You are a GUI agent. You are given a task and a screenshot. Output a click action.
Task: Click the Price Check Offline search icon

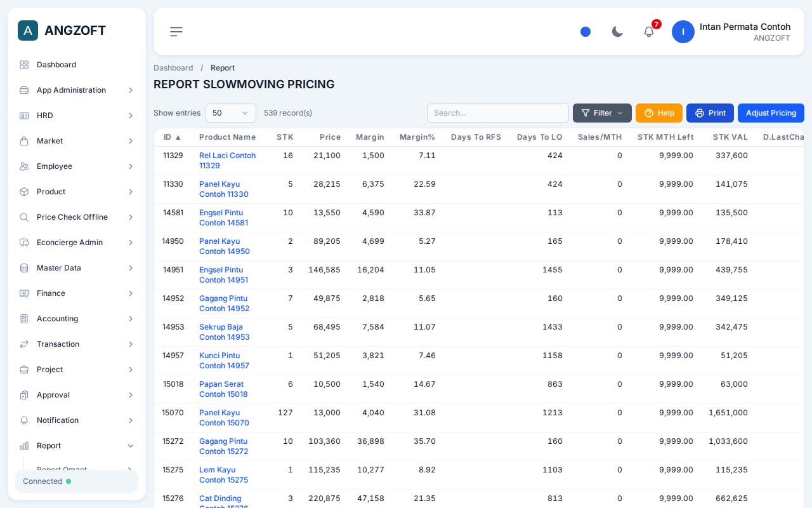tap(24, 217)
